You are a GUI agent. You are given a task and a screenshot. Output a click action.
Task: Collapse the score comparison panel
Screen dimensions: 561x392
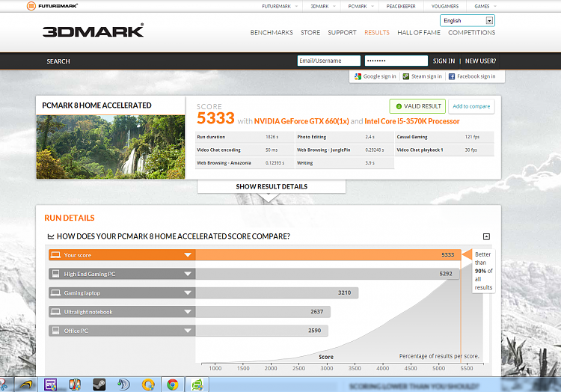(x=486, y=236)
